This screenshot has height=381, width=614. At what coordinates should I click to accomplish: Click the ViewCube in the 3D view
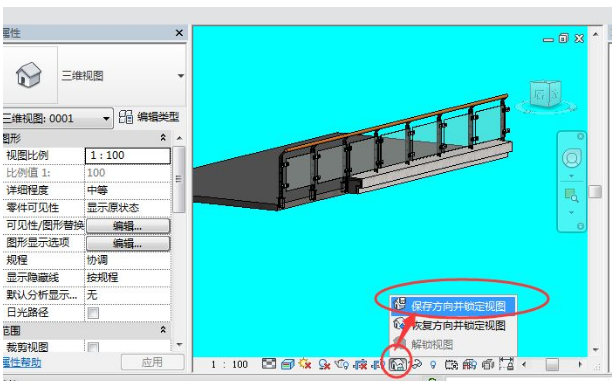click(x=546, y=94)
